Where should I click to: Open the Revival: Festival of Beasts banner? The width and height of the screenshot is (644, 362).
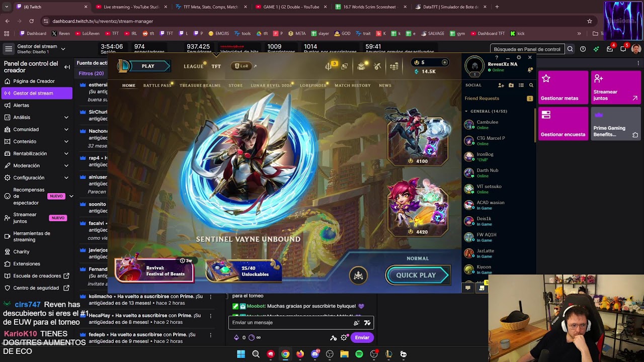(154, 271)
